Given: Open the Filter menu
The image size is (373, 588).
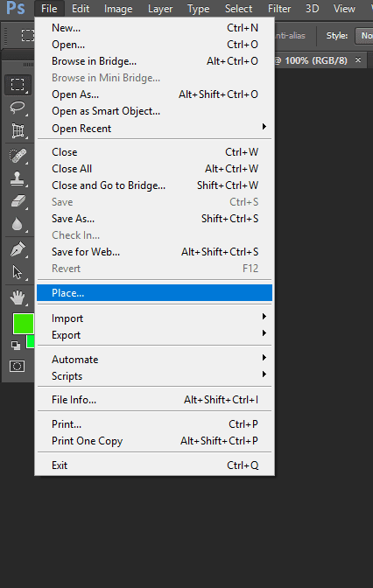Looking at the screenshot, I should point(279,9).
